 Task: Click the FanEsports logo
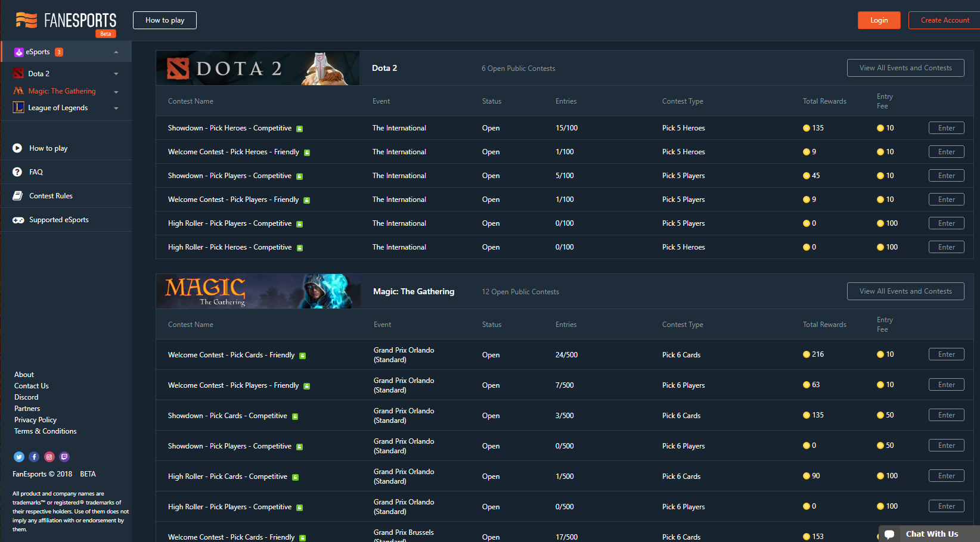click(x=66, y=21)
